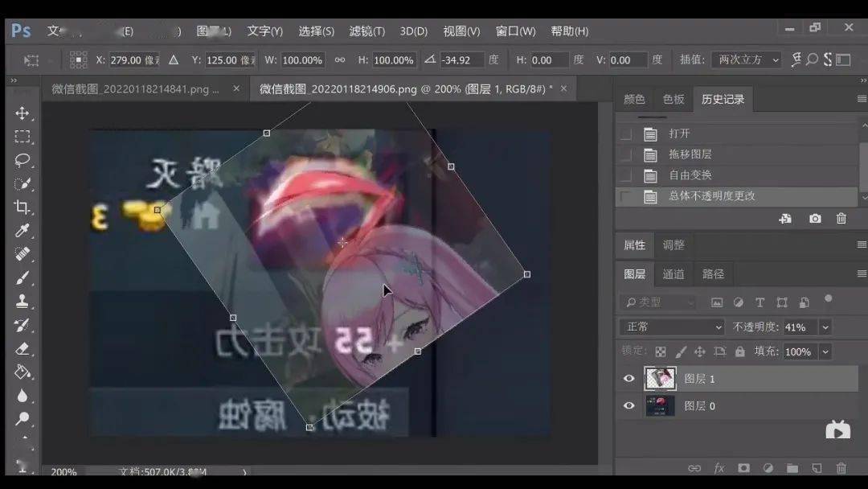Image resolution: width=868 pixels, height=489 pixels.
Task: Select the Lasso tool
Action: pos(23,160)
